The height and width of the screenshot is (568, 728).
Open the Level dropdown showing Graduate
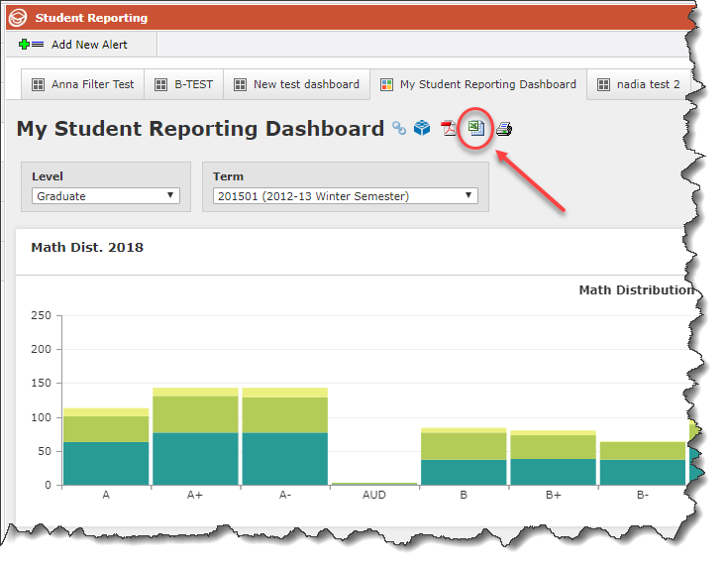click(x=105, y=196)
